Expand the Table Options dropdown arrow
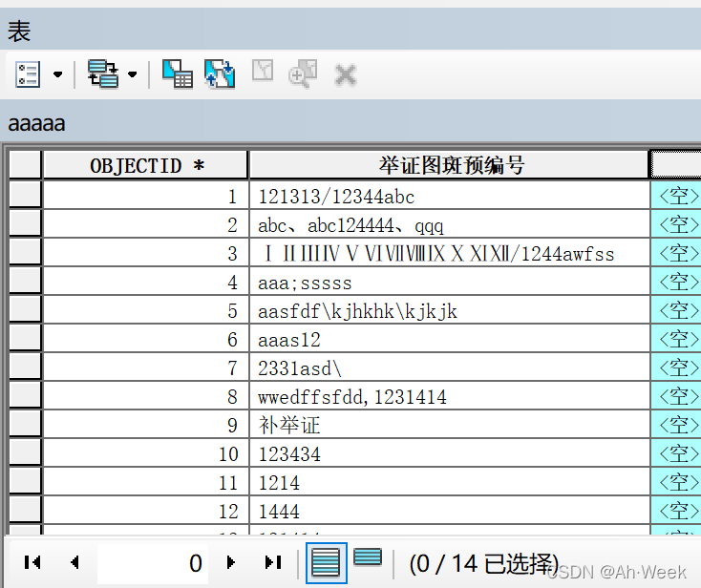Viewport: 701px width, 588px height. click(57, 74)
